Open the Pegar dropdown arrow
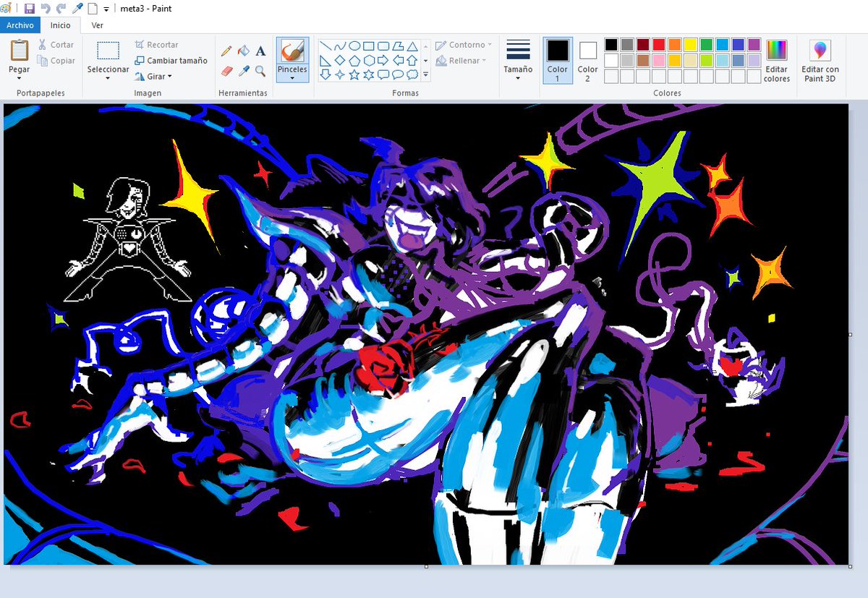Screen dimensions: 868x598 click(x=20, y=78)
